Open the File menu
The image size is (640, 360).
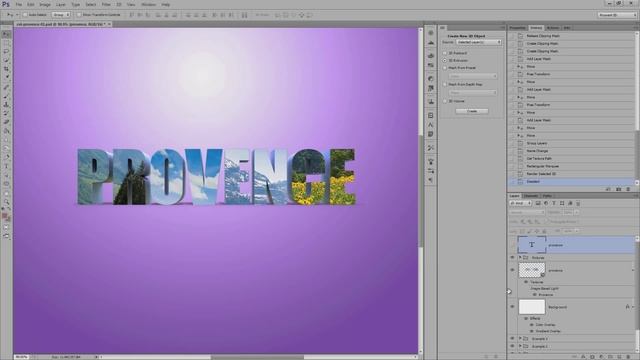[18, 4]
